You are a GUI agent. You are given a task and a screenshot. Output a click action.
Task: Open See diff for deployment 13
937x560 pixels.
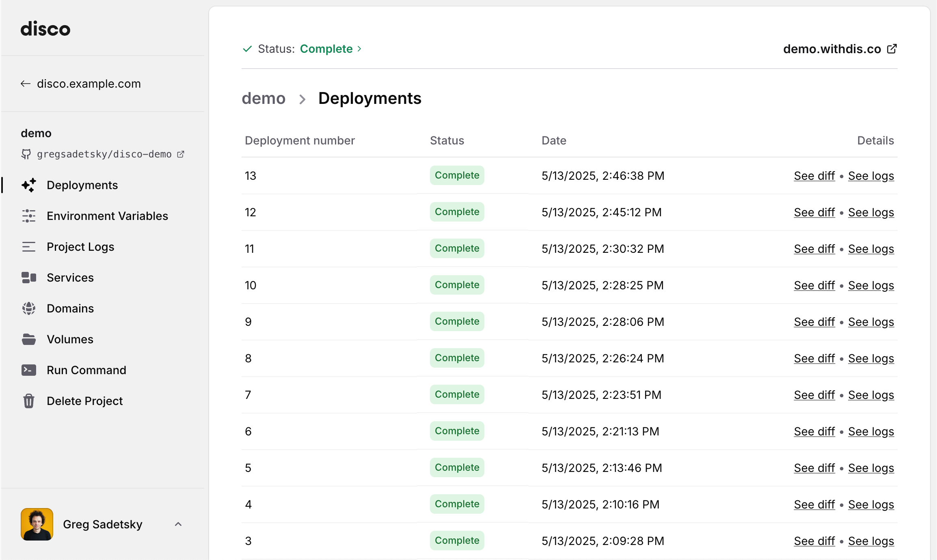coord(814,176)
